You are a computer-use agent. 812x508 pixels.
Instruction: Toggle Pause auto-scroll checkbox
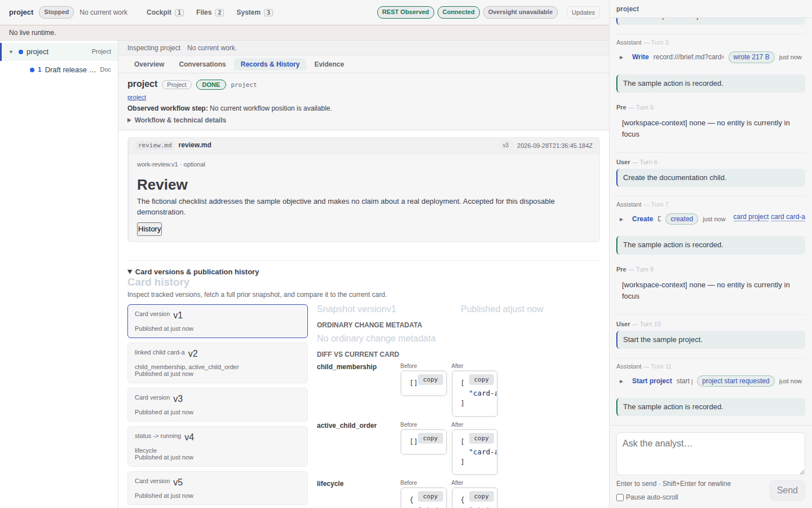620,498
